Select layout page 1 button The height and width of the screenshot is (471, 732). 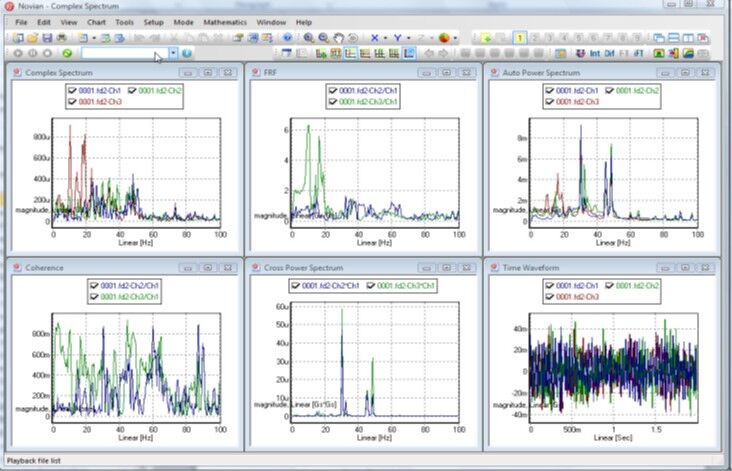[519, 38]
